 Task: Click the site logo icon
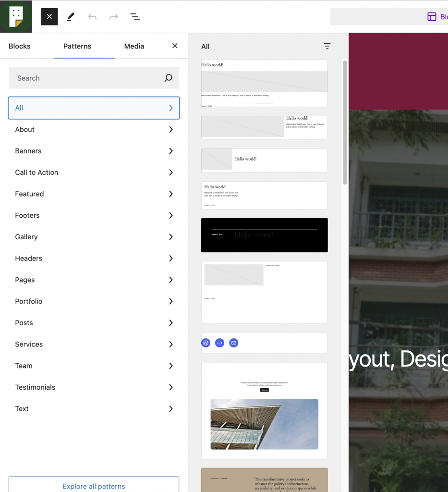click(x=16, y=17)
